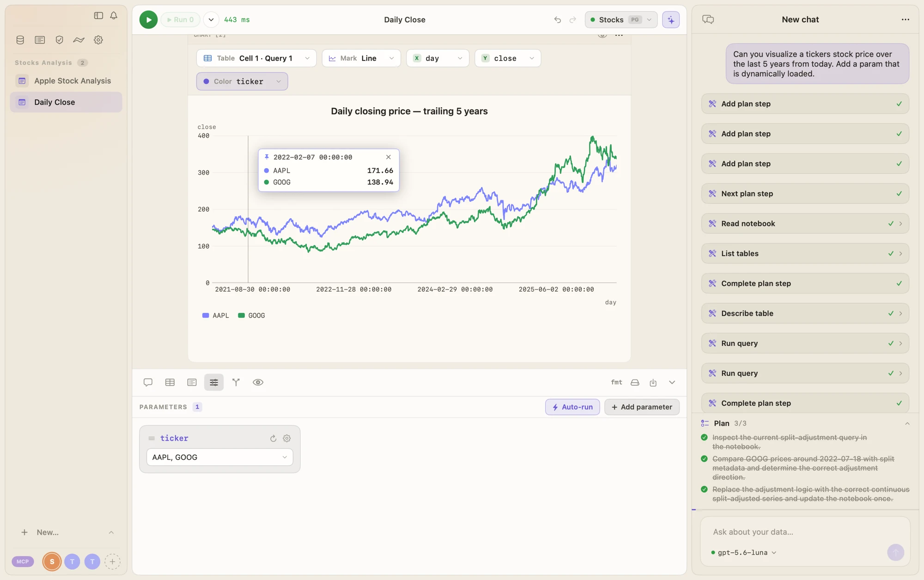
Task: Expand the run options chevron
Action: 211,19
